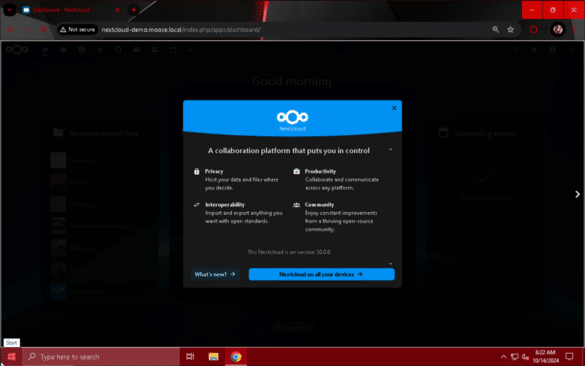Close the Dashboard - Nextcloud tab
This screenshot has width=585, height=366.
(117, 10)
